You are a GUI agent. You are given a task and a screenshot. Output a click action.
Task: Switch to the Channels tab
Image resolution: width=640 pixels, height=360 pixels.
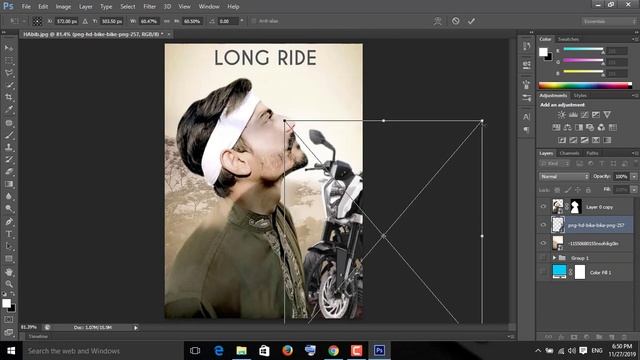(569, 153)
